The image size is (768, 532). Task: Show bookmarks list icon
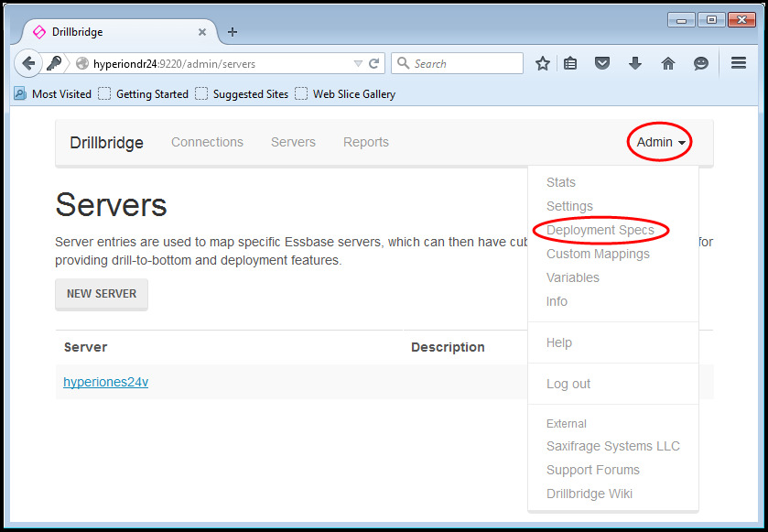click(x=570, y=63)
